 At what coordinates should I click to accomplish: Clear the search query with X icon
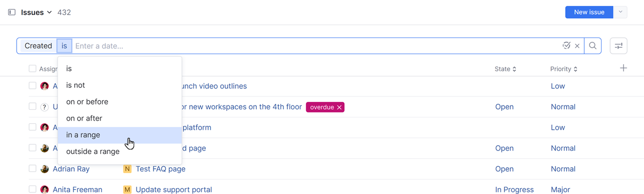[x=577, y=46]
